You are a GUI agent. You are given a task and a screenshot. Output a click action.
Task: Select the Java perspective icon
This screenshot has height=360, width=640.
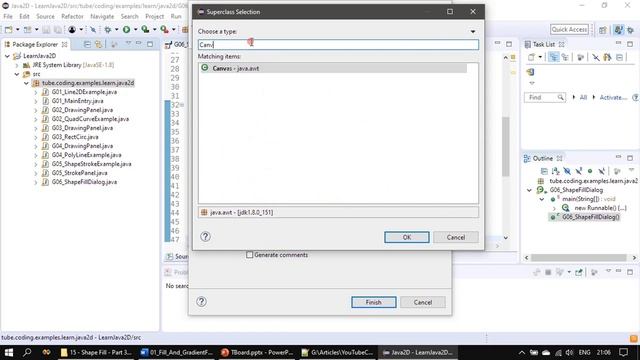click(619, 30)
